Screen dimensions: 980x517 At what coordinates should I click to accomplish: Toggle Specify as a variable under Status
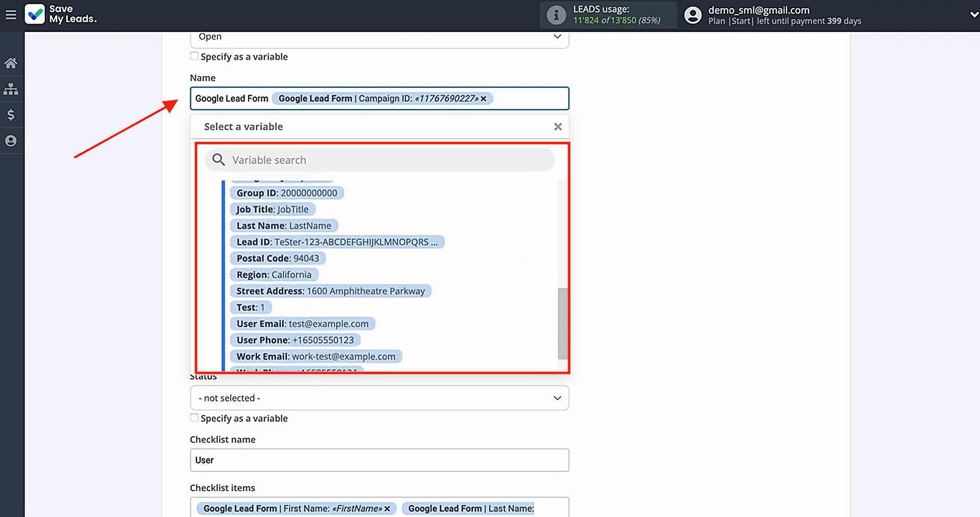coord(194,418)
